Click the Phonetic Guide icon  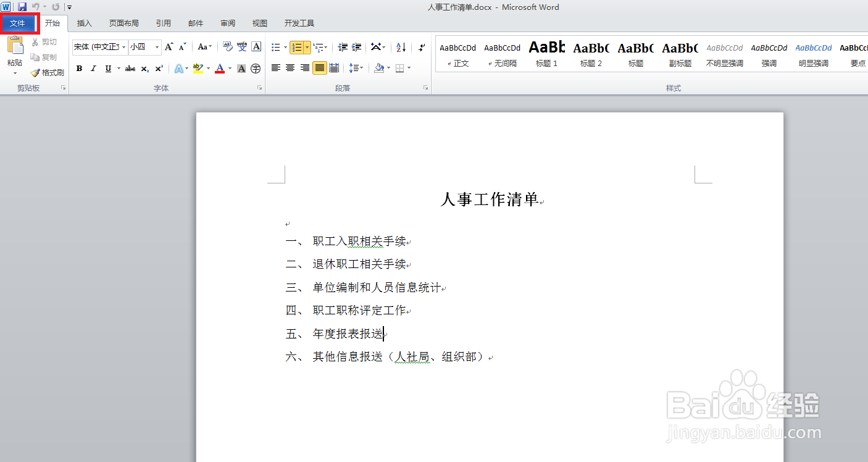coord(241,47)
